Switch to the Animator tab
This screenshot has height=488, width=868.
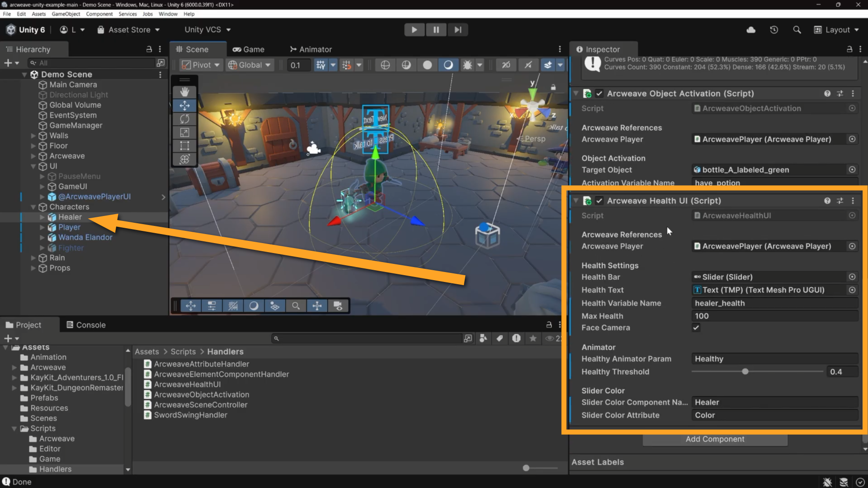[311, 49]
